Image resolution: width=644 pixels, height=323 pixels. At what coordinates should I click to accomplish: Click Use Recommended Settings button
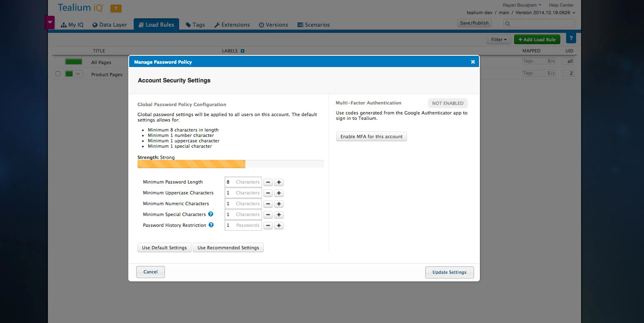228,248
